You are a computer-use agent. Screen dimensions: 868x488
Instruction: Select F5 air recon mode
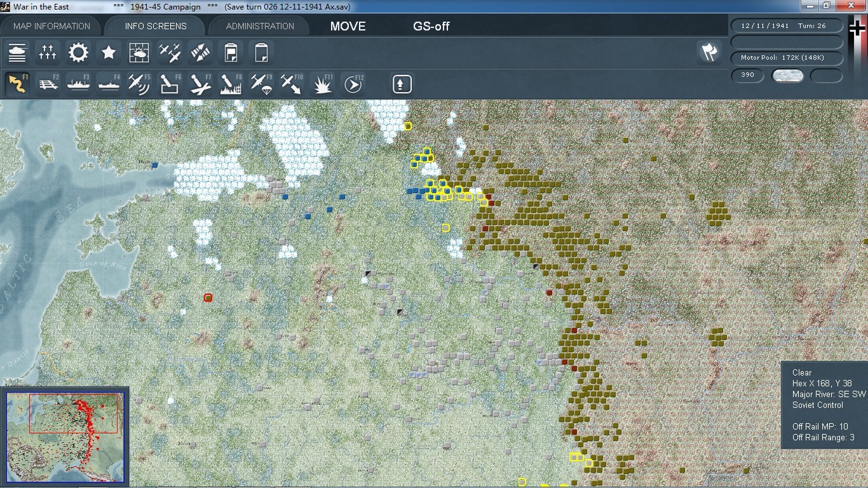pos(139,84)
